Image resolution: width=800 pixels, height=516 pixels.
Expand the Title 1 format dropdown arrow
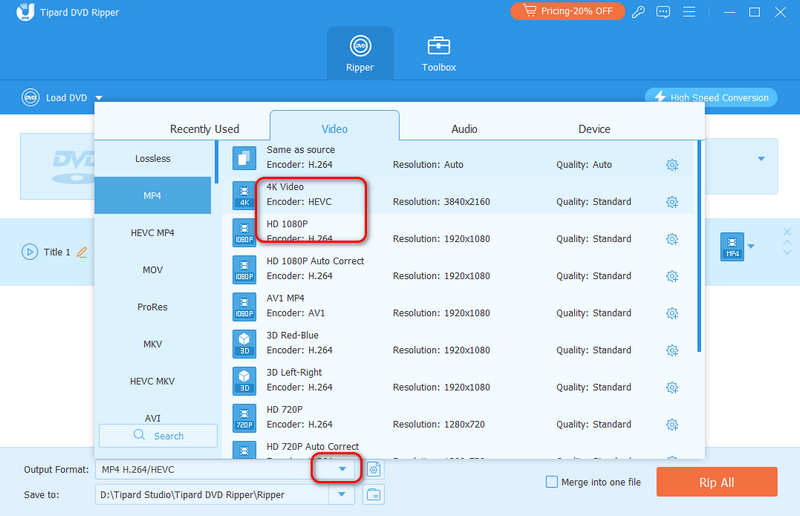[751, 247]
